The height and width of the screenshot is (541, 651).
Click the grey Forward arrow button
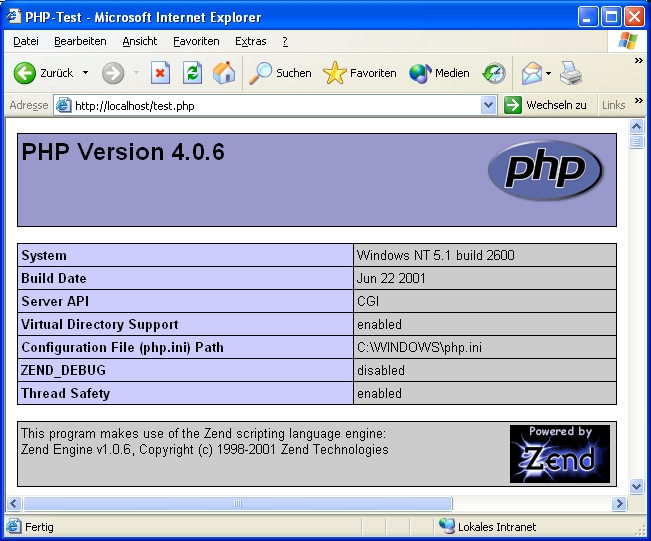pyautogui.click(x=113, y=73)
